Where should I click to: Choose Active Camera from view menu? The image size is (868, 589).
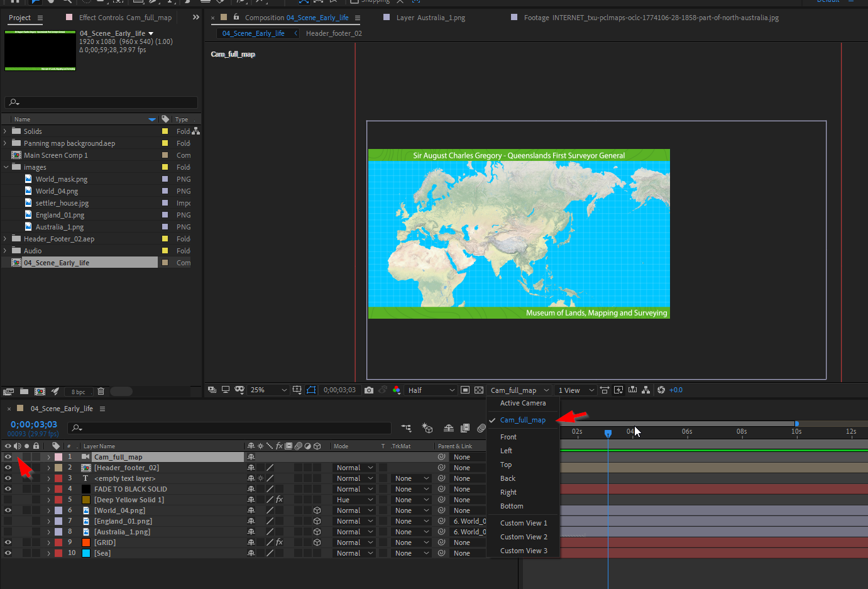[x=522, y=403]
